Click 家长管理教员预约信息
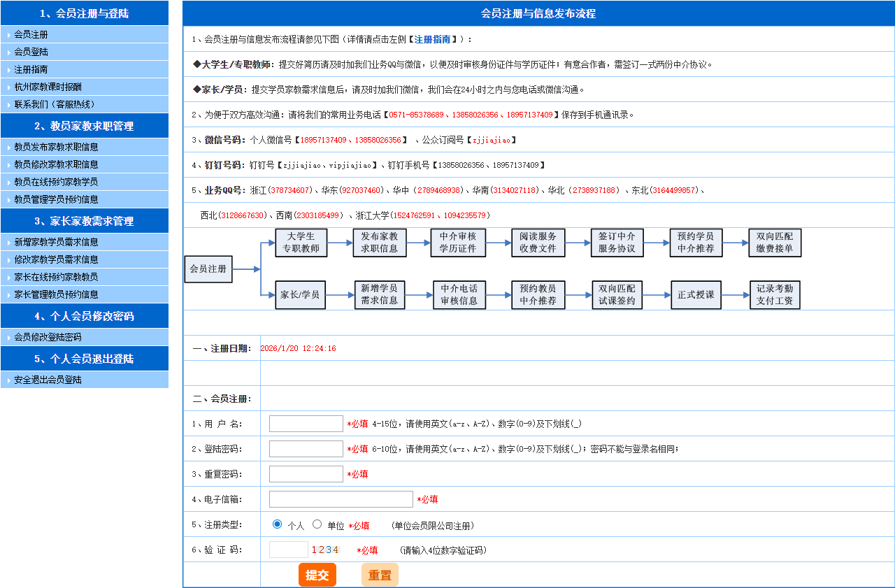This screenshot has height=588, width=895. pyautogui.click(x=56, y=294)
